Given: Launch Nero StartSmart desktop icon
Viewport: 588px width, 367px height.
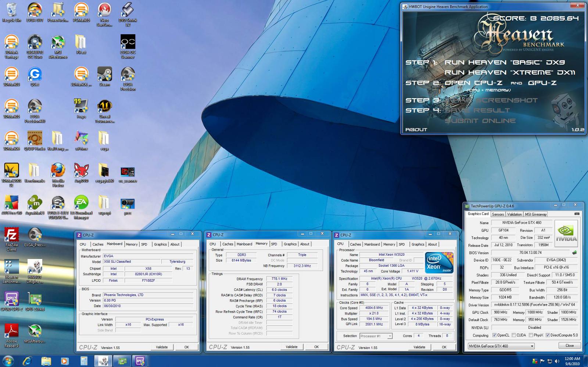Looking at the screenshot, I should tap(104, 15).
